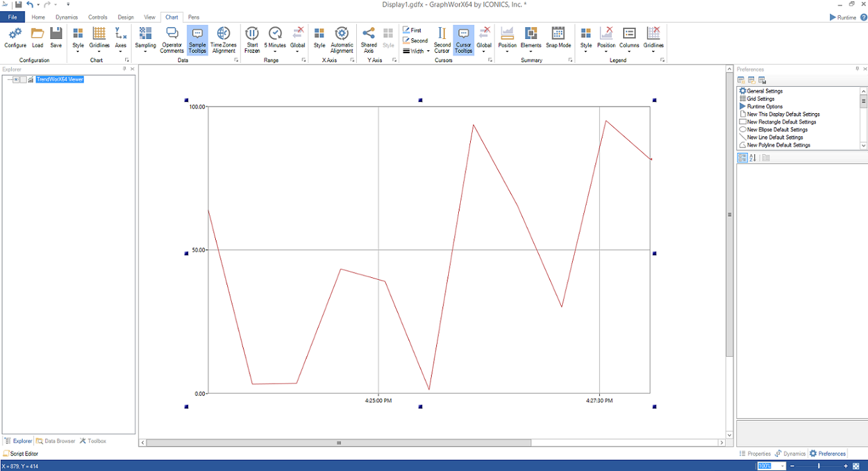This screenshot has width=868, height=471.
Task: Click the horizontal scrollbar below canvas
Action: pyautogui.click(x=338, y=443)
